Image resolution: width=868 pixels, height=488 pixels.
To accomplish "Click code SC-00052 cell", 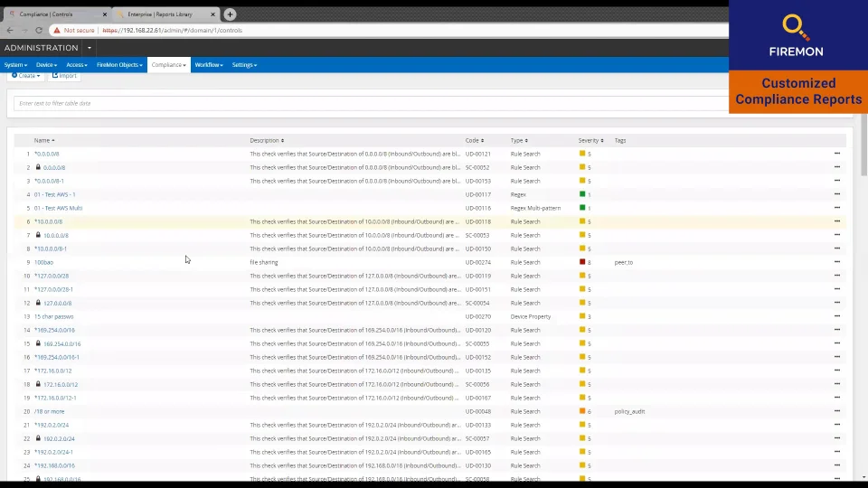I will [x=477, y=167].
